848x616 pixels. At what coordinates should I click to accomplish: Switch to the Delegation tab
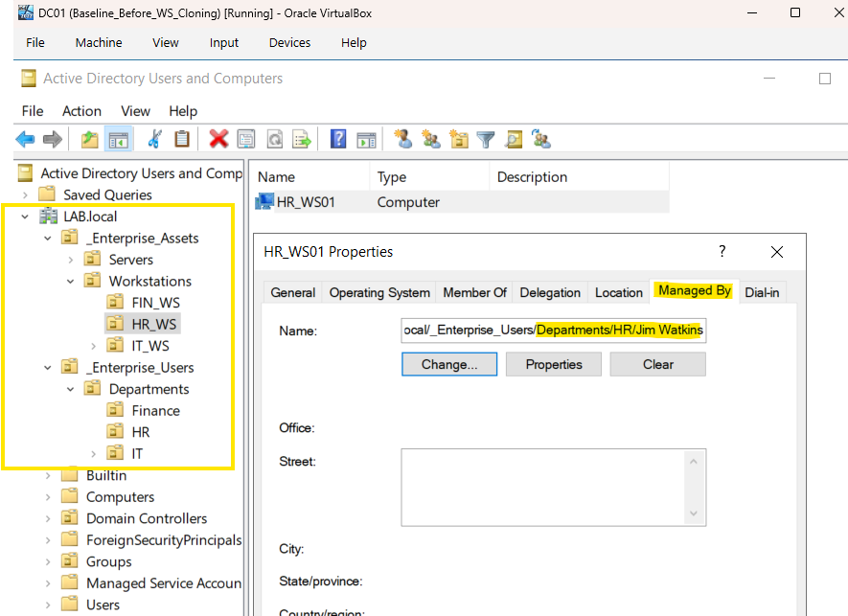click(550, 292)
